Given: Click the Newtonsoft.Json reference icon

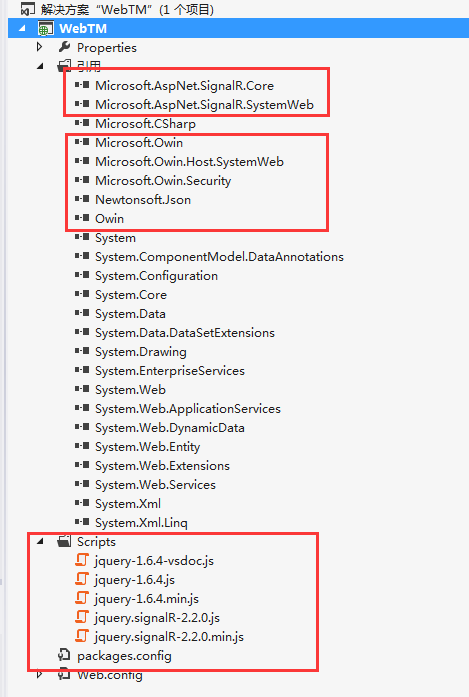Looking at the screenshot, I should tap(82, 199).
